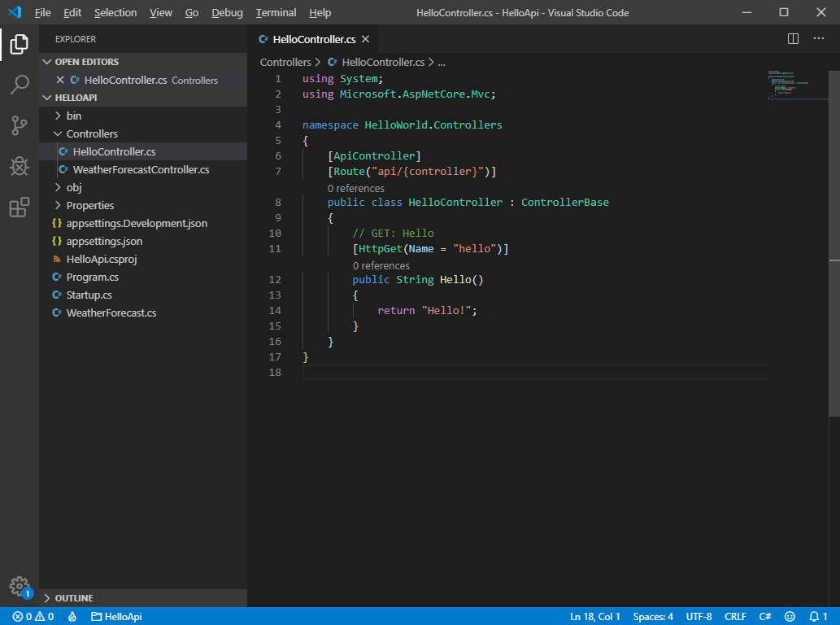This screenshot has width=840, height=625.
Task: Expand the Properties folder
Action: pyautogui.click(x=89, y=205)
